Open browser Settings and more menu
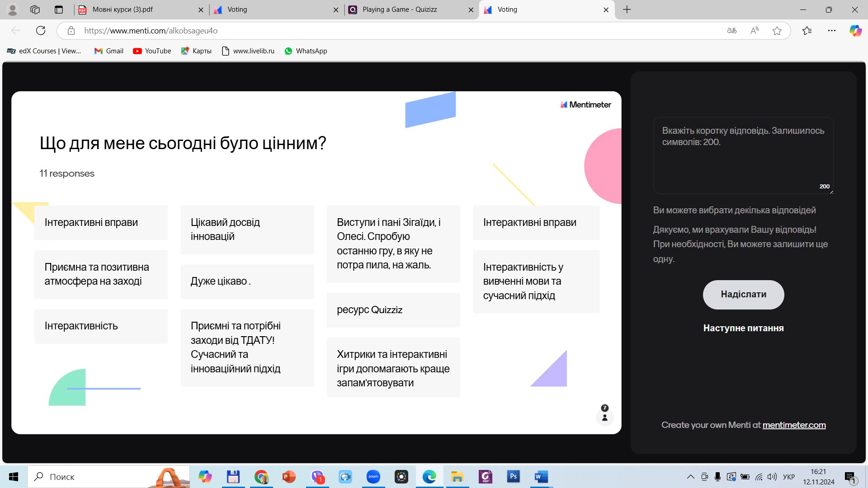Image resolution: width=868 pixels, height=488 pixels. coord(831,31)
